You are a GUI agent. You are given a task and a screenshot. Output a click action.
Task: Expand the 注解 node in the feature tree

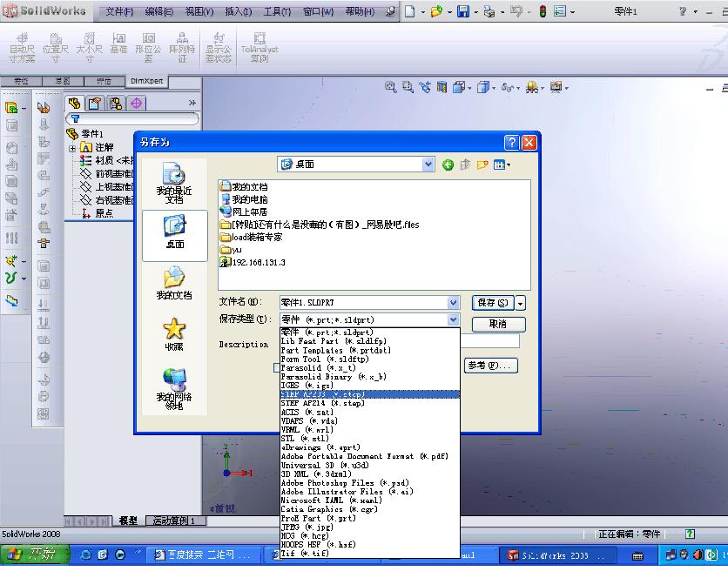(72, 149)
